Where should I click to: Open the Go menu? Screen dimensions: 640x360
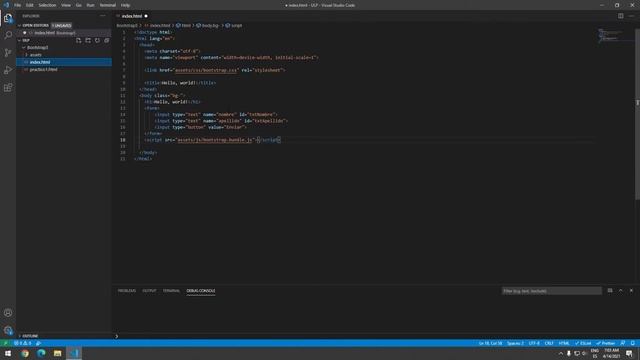pyautogui.click(x=79, y=5)
